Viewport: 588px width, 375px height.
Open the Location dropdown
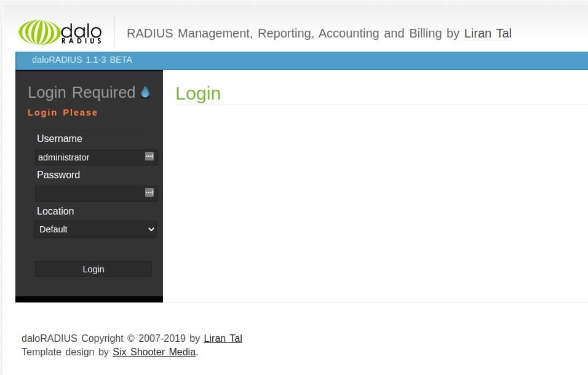tap(95, 229)
